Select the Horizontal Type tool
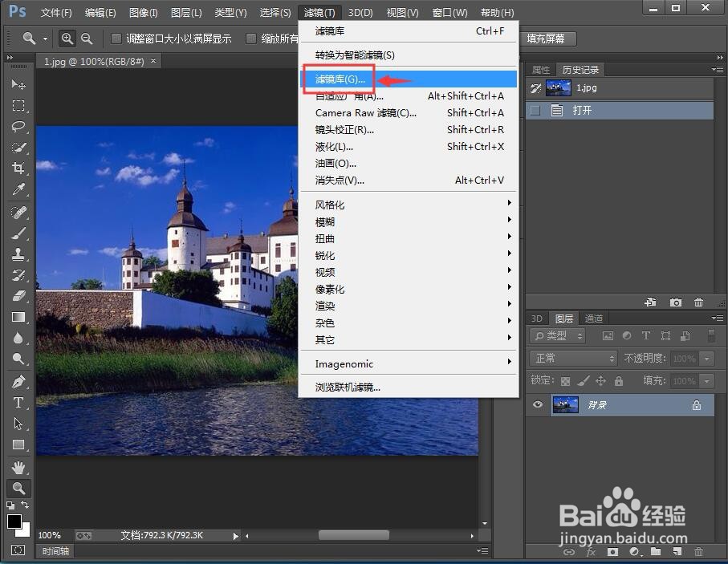The image size is (728, 564). coord(18,403)
